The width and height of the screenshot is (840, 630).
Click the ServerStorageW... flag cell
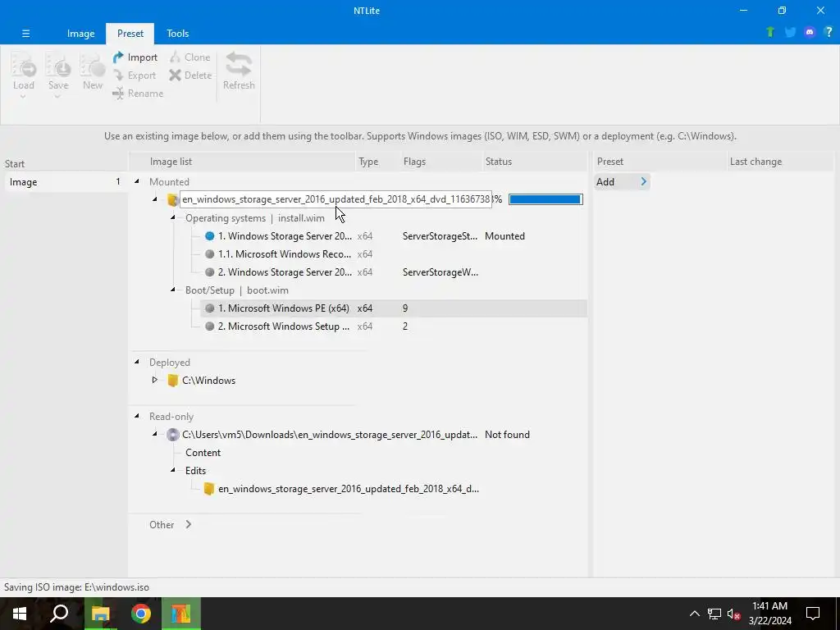tap(441, 272)
